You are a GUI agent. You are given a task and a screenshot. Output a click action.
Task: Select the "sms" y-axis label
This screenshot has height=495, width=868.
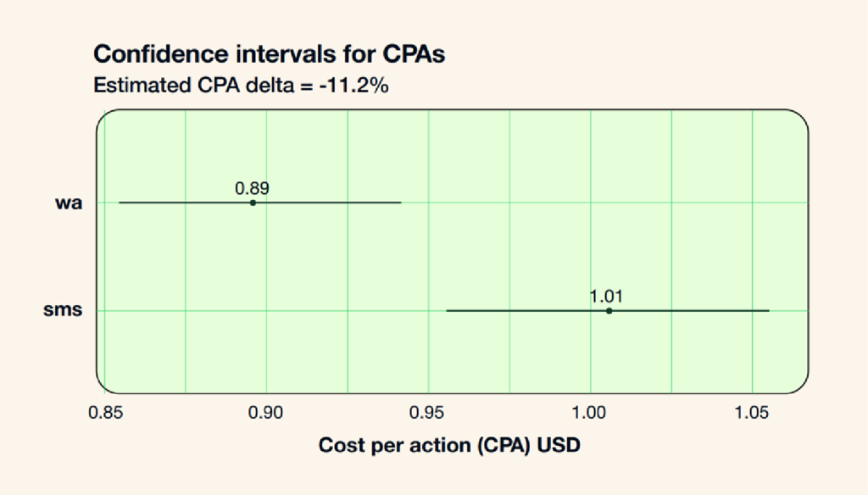[63, 310]
